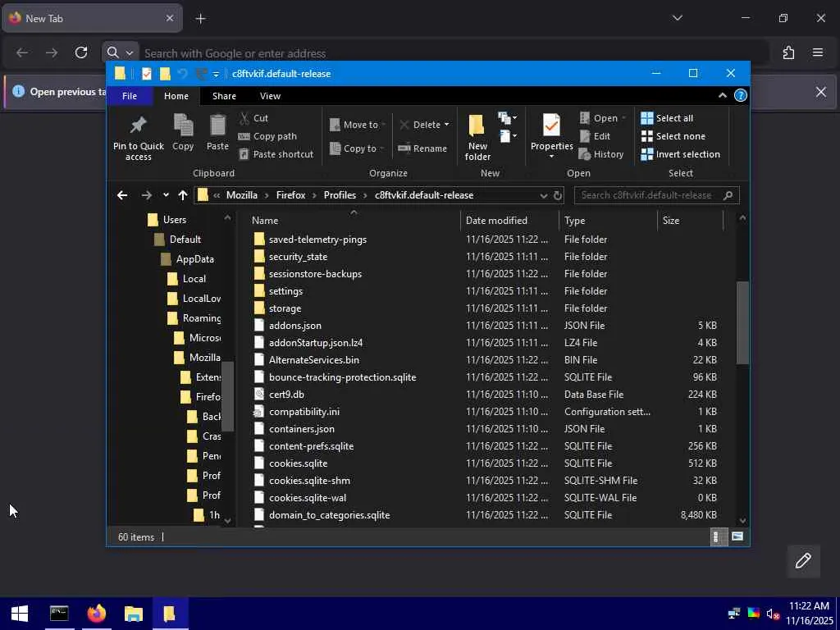Open the Easy access dropdown icon
The width and height of the screenshot is (840, 630).
(x=509, y=136)
